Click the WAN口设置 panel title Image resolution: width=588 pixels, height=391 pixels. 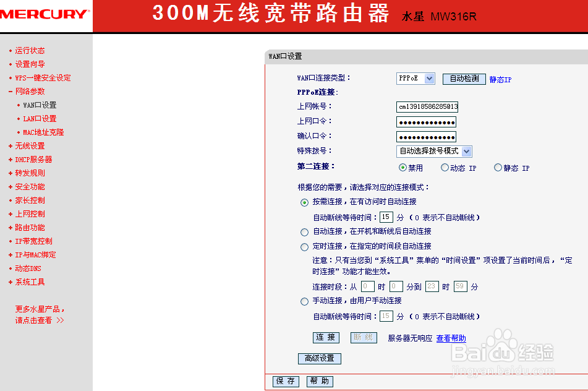pos(285,57)
